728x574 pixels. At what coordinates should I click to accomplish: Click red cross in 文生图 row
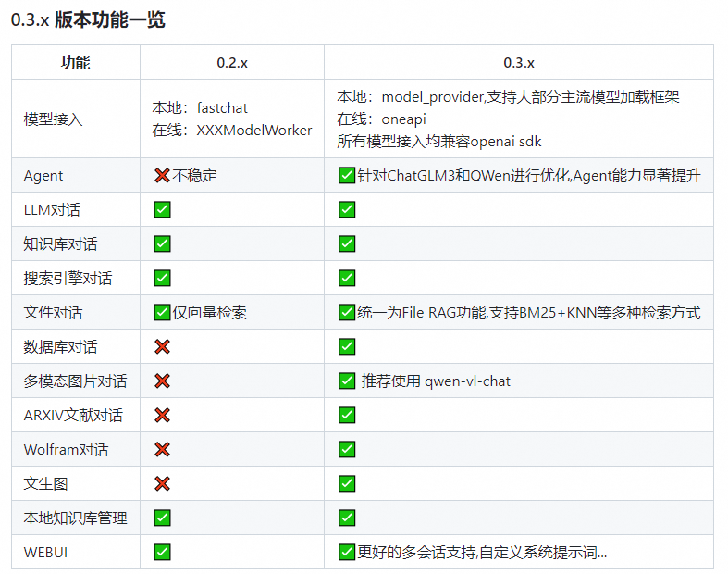click(x=162, y=484)
